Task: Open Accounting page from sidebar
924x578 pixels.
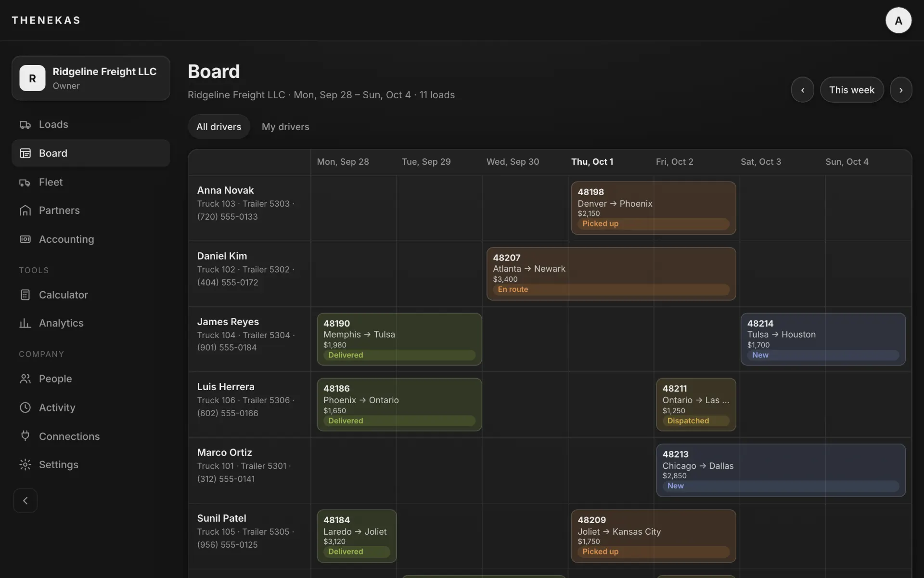Action: point(91,239)
